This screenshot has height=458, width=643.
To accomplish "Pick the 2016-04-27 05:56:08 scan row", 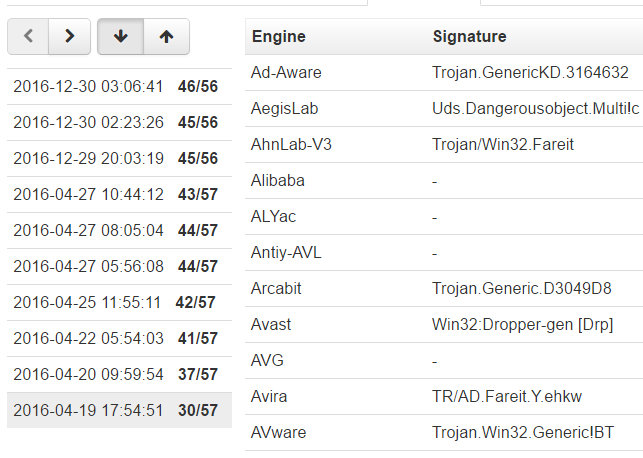I will 119,267.
